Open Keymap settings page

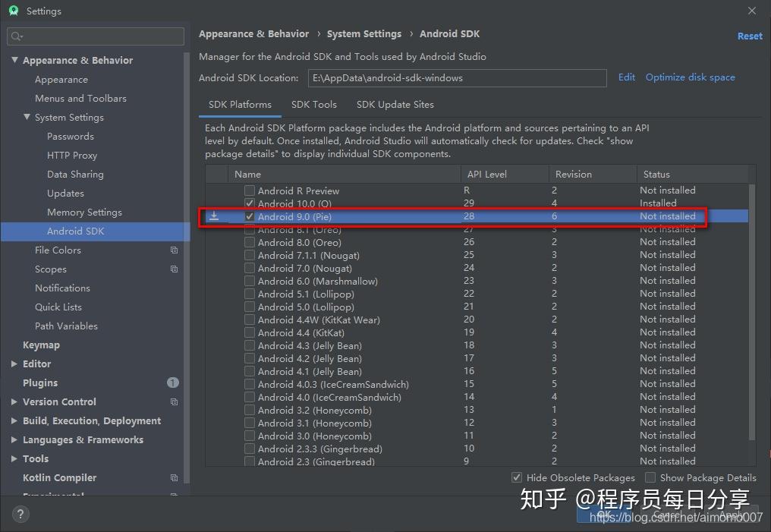(41, 345)
